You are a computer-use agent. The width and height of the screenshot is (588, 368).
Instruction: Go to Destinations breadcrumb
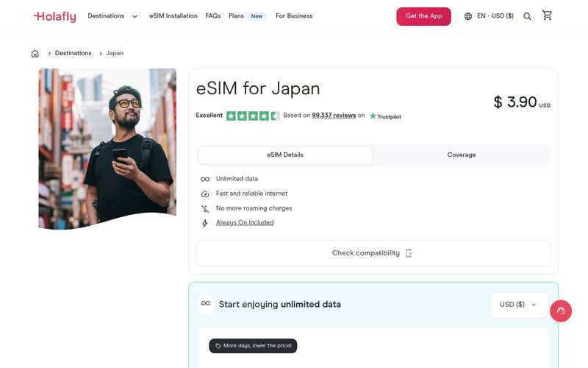(73, 53)
